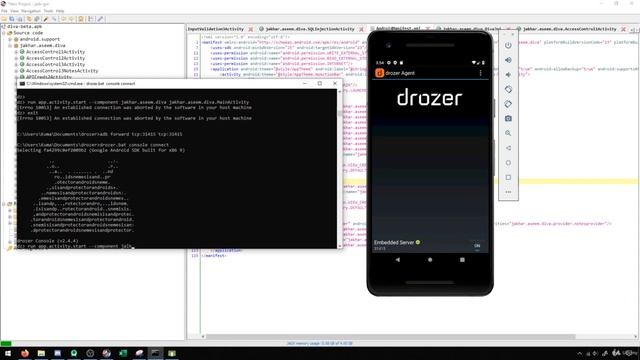The image size is (640, 360).
Task: Click emulator Volume down icon
Action: coord(508,75)
